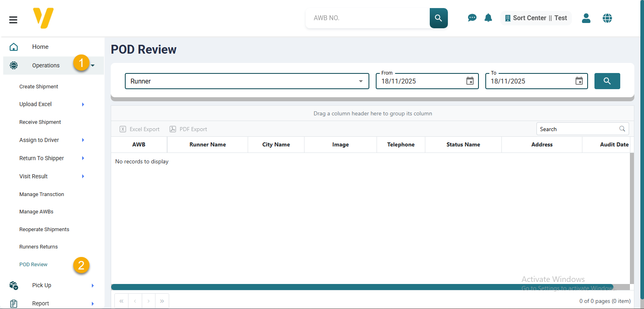This screenshot has width=644, height=309.
Task: Open Create Shipment
Action: [39, 87]
